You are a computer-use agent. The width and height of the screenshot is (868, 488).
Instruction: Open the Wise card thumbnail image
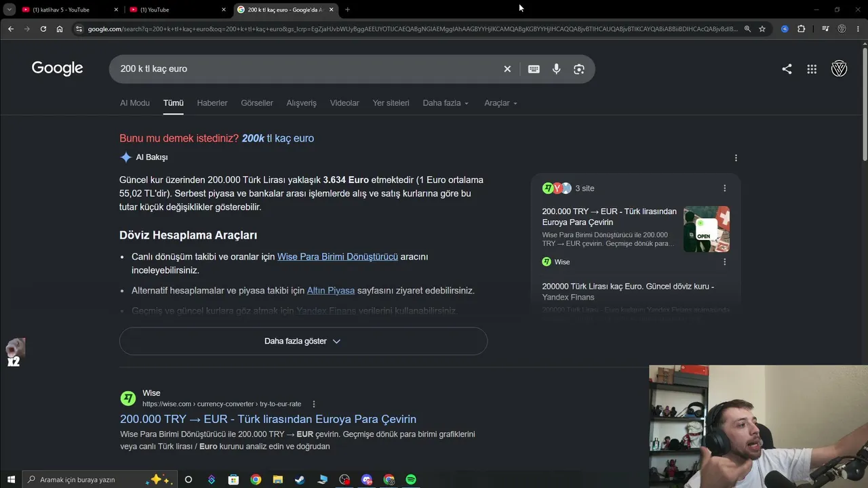pos(707,229)
